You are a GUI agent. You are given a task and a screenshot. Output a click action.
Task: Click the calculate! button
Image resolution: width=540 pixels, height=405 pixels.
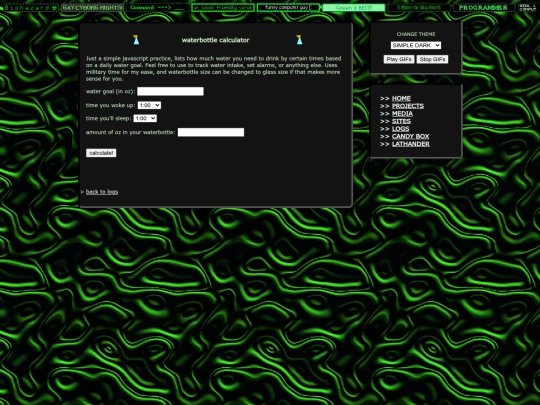click(101, 153)
